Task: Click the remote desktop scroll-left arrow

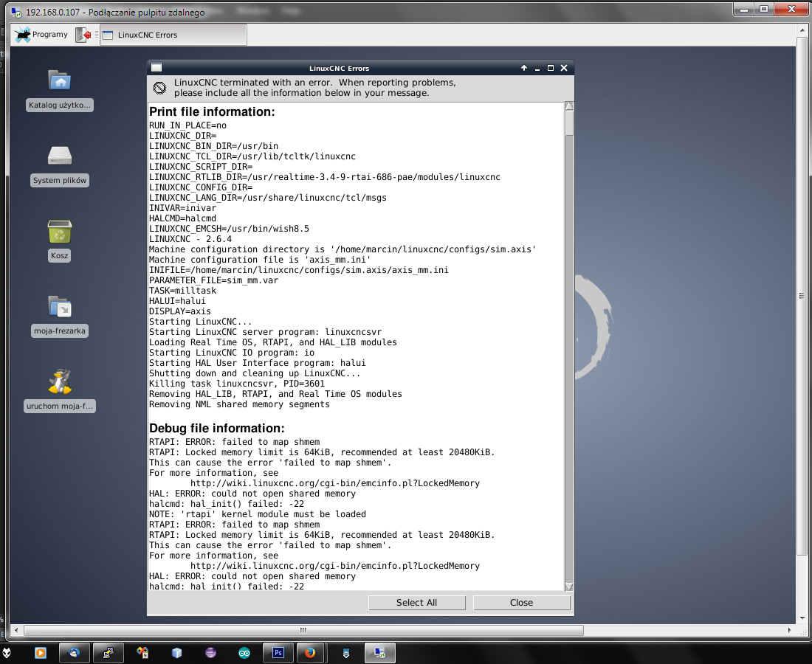Action: (x=16, y=630)
